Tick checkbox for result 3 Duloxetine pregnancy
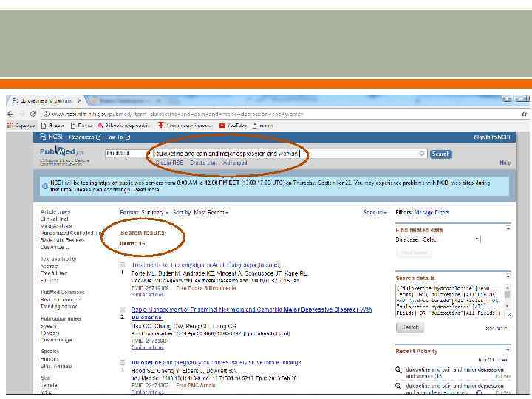 123,363
